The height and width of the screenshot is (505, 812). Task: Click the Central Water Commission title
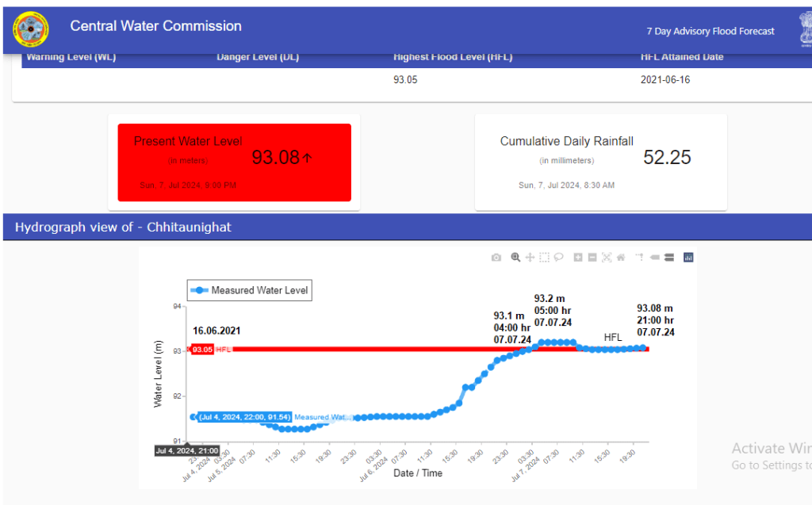click(x=155, y=26)
